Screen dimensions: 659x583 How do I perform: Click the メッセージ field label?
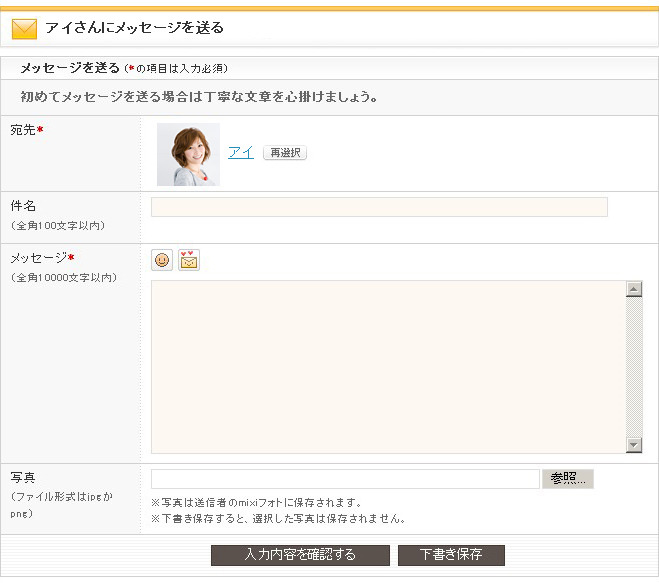click(39, 258)
